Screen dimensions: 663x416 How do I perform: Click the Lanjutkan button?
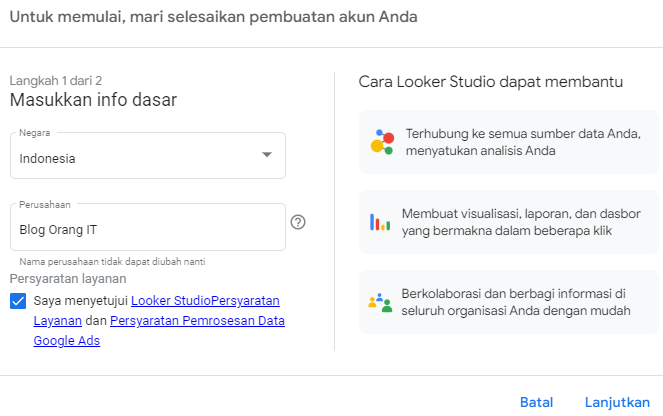[x=617, y=402]
